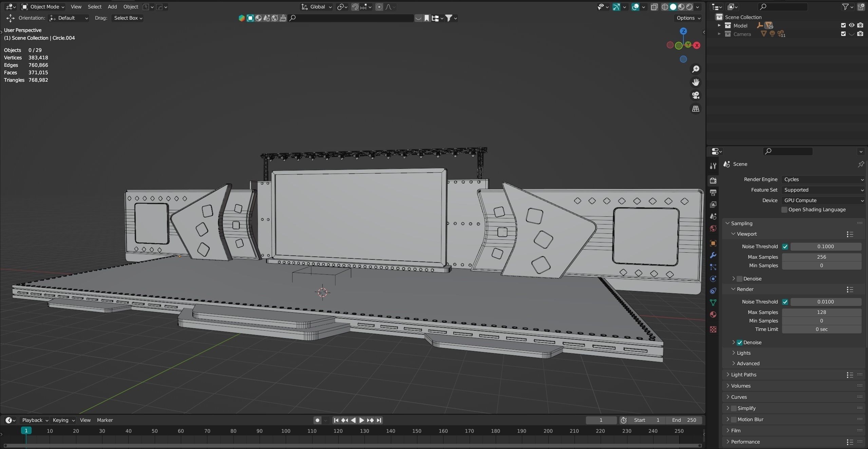The image size is (868, 449).
Task: Disable the Render Denoise checkbox
Action: click(x=739, y=343)
